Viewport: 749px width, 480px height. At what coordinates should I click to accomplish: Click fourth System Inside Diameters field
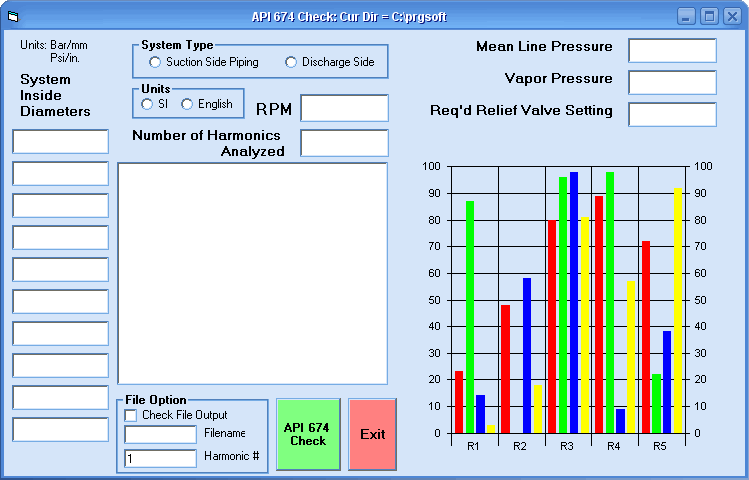(61, 237)
